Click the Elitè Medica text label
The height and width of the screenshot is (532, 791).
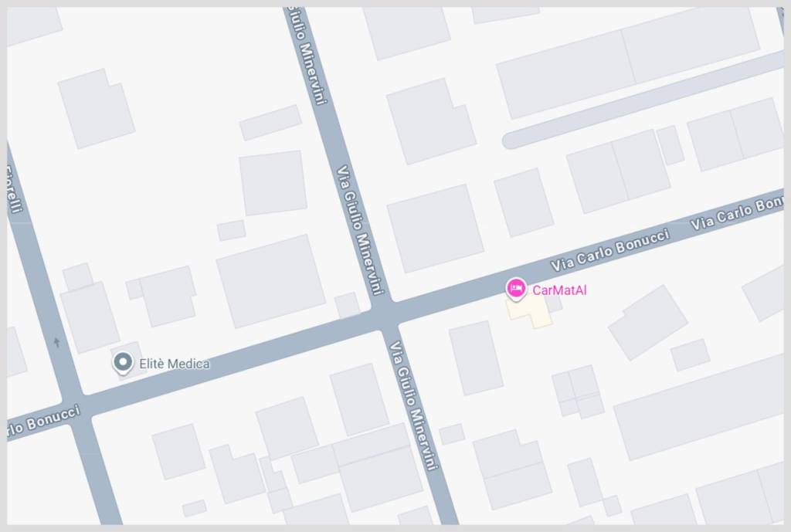174,364
